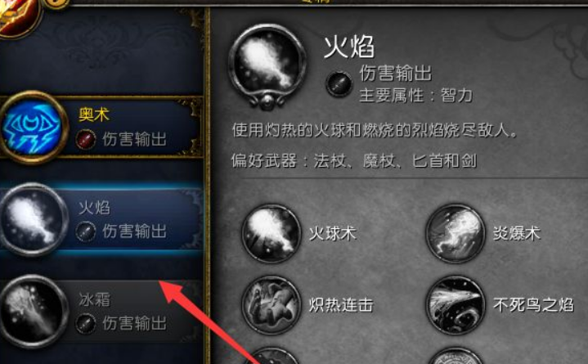Click the 火球术 spell name
Viewport: 588px width, 364px height.
[332, 233]
